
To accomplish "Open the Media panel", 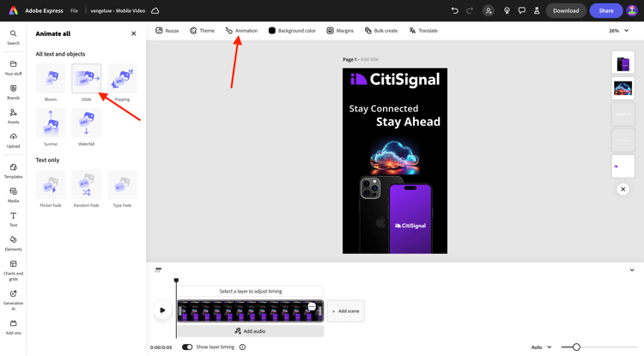I will (13, 195).
